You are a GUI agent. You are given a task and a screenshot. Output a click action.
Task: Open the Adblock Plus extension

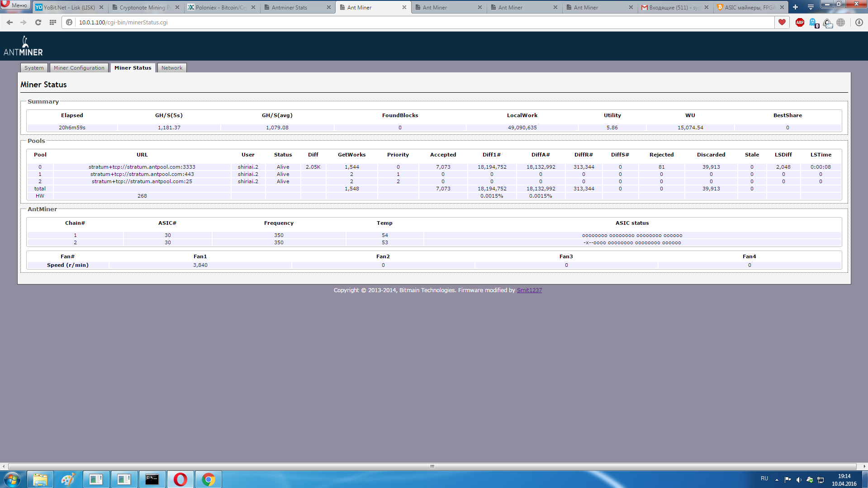click(800, 22)
